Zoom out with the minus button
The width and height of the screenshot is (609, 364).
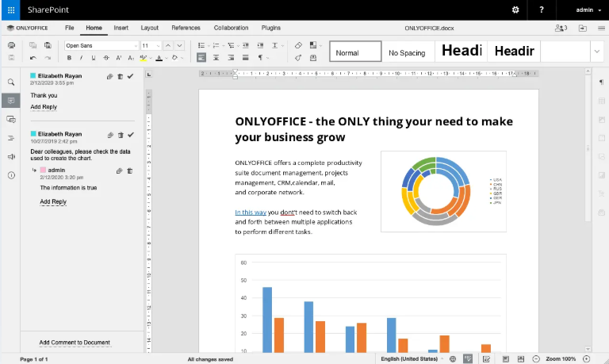[x=536, y=359]
